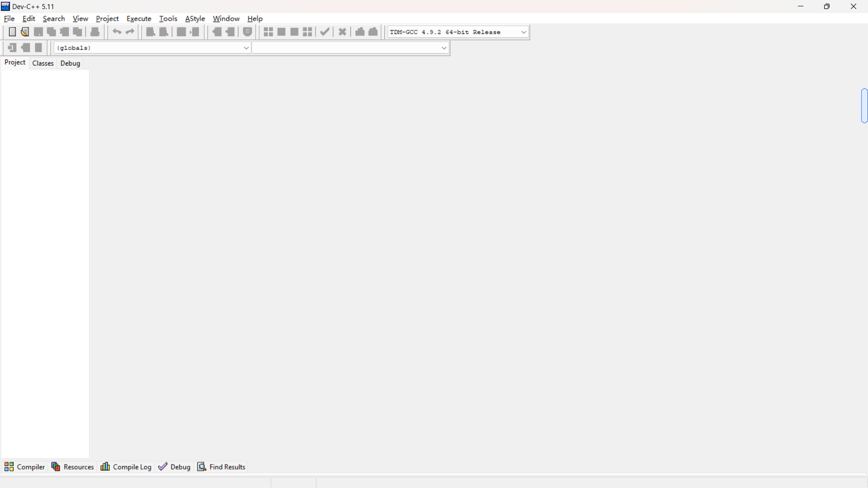Switch to the left panel Debug tab
The height and width of the screenshot is (488, 868).
tap(70, 63)
